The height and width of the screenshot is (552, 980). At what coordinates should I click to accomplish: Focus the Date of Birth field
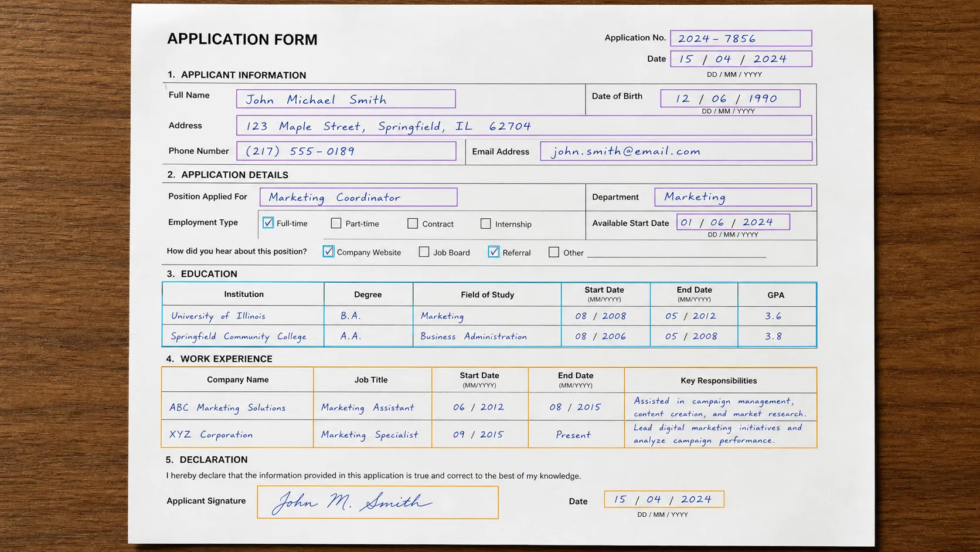(x=730, y=98)
